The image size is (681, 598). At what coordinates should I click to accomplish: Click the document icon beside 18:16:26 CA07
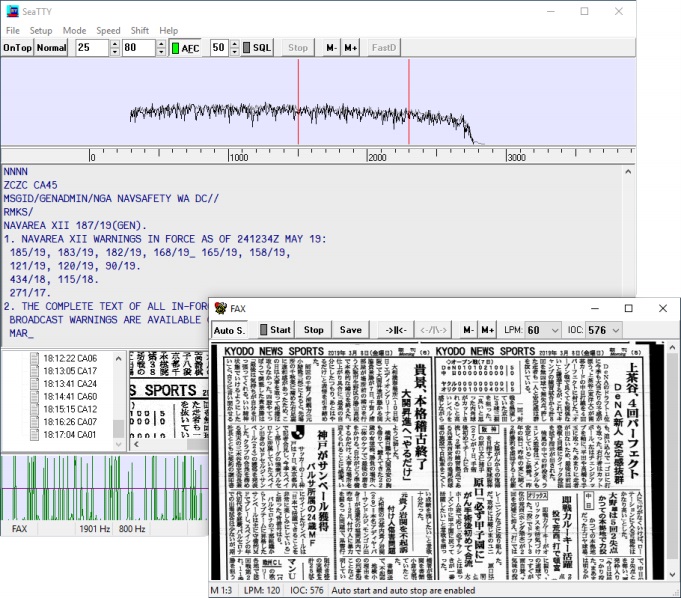pyautogui.click(x=34, y=422)
